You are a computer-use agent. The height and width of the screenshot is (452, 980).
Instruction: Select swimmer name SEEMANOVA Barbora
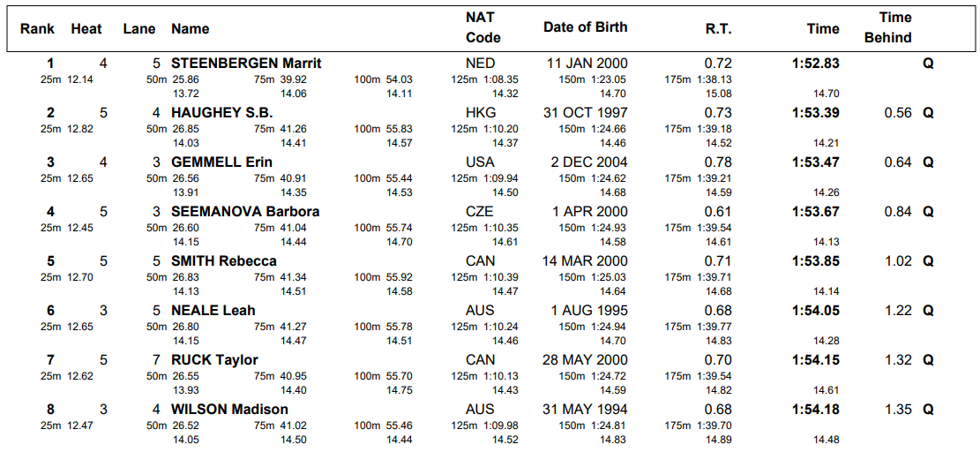tap(245, 212)
